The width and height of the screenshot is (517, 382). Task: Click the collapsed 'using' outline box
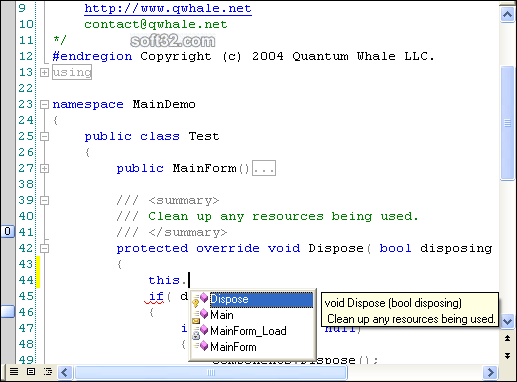(72, 72)
